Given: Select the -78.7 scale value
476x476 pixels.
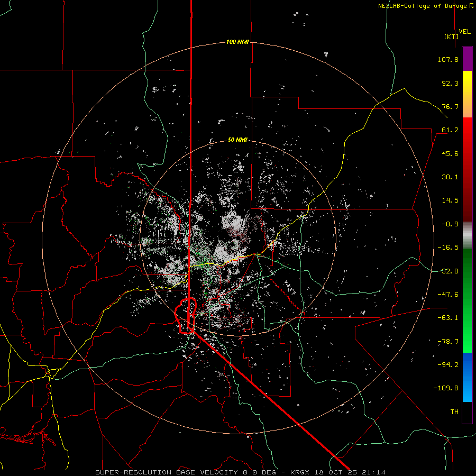Looking at the screenshot, I should coord(448,342).
